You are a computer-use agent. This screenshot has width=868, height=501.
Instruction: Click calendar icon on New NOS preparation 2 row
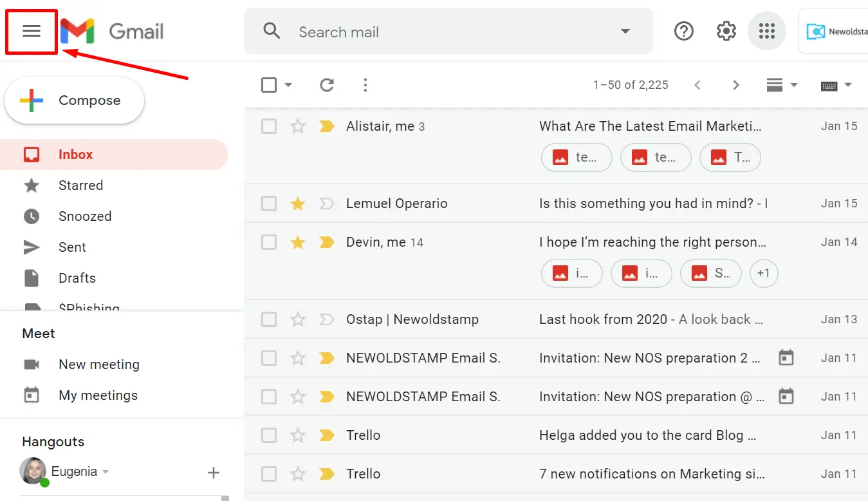click(786, 358)
